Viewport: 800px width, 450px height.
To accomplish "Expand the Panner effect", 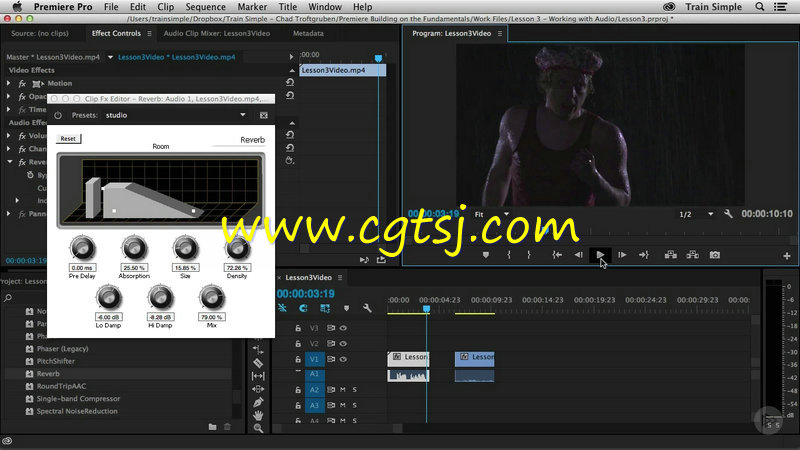I will [9, 214].
